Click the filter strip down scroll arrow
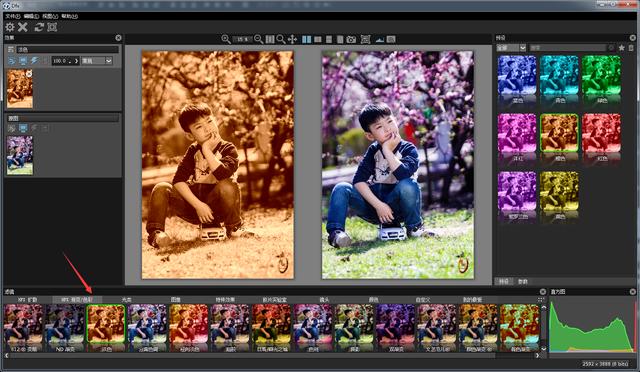Image resolution: width=640 pixels, height=372 pixels. [x=543, y=349]
